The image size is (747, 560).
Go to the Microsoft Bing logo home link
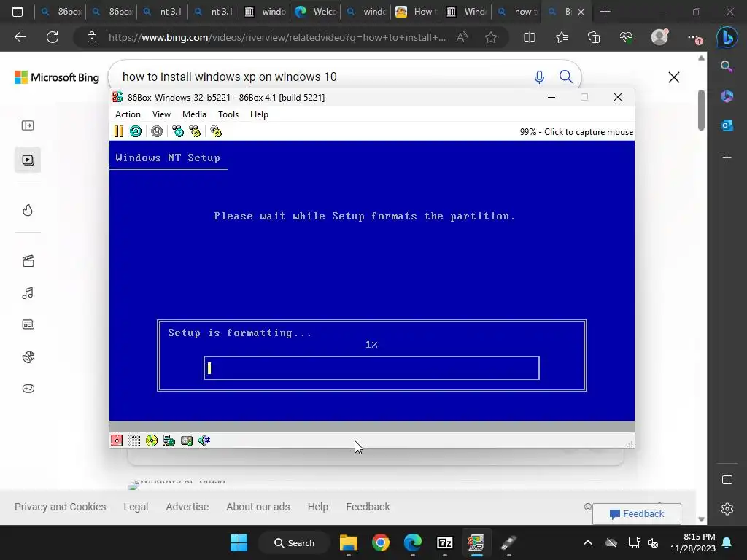57,77
